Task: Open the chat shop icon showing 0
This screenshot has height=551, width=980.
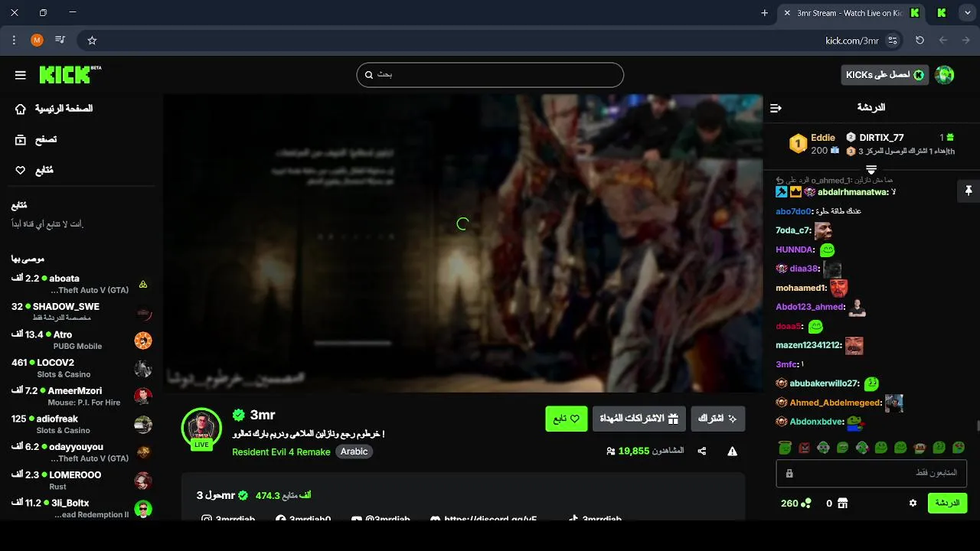Action: click(843, 504)
